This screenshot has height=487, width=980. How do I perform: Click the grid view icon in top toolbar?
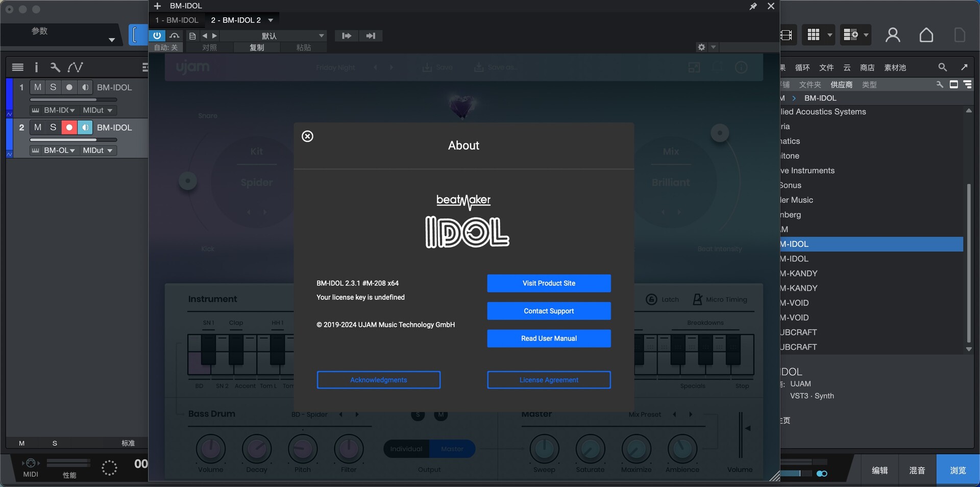813,35
